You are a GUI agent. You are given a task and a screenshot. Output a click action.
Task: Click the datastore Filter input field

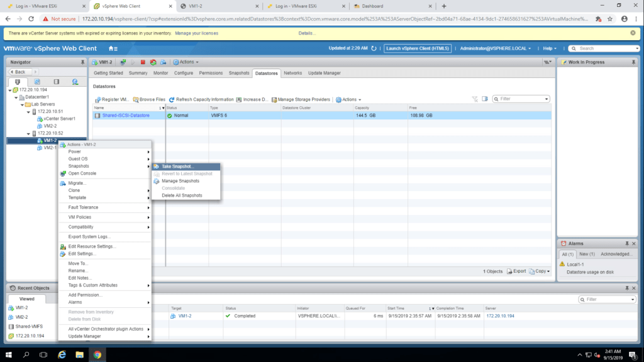tap(523, 99)
